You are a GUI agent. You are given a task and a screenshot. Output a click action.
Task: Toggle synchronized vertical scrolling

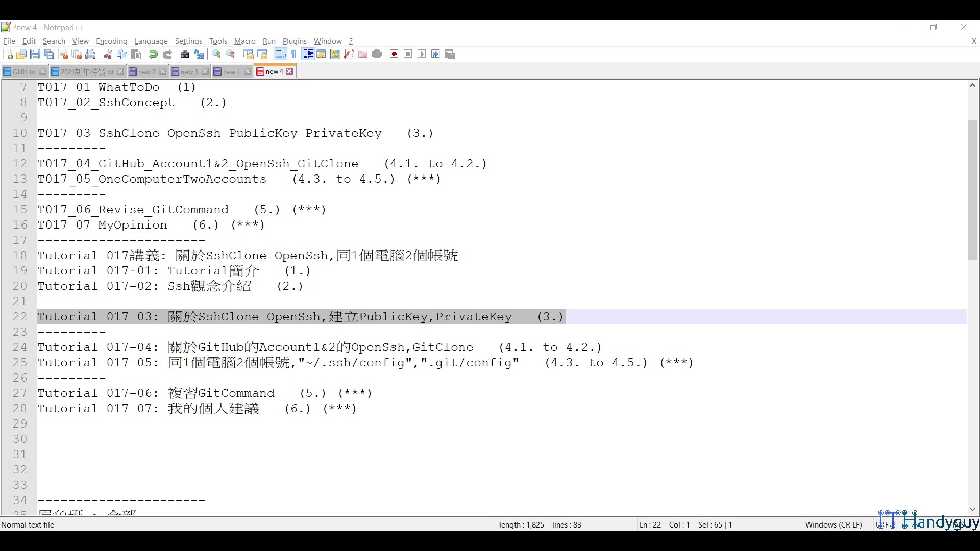coord(249,54)
